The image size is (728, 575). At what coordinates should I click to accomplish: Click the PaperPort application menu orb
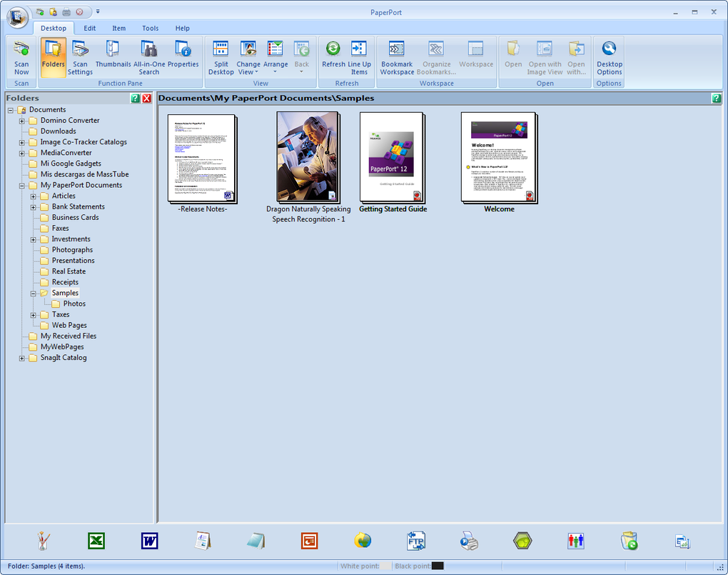pos(18,18)
